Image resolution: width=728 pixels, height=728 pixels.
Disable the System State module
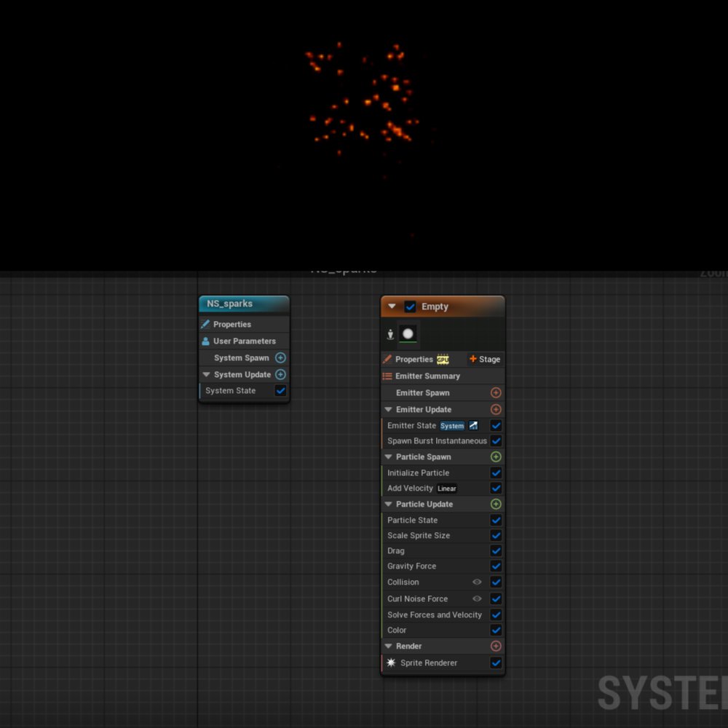(x=280, y=391)
